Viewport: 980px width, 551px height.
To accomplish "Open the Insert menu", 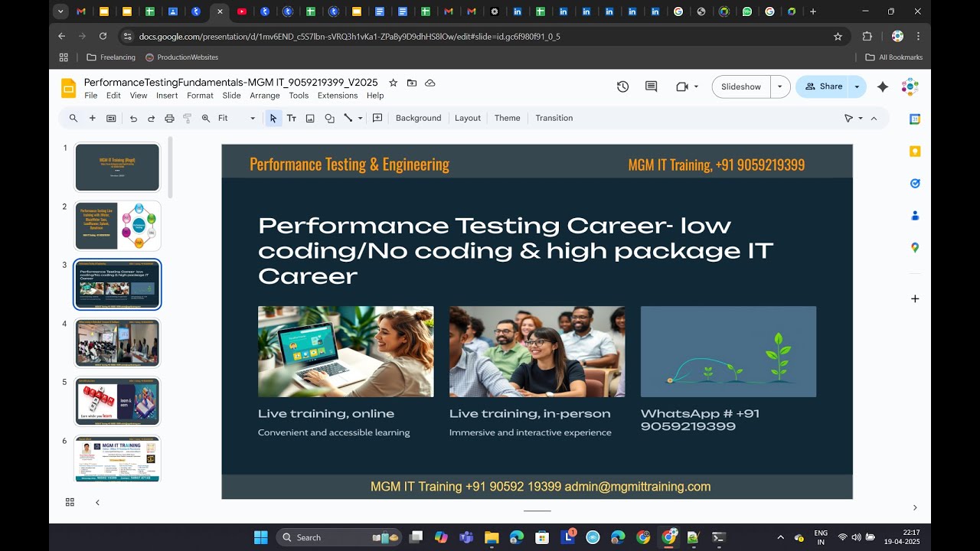I will point(167,96).
